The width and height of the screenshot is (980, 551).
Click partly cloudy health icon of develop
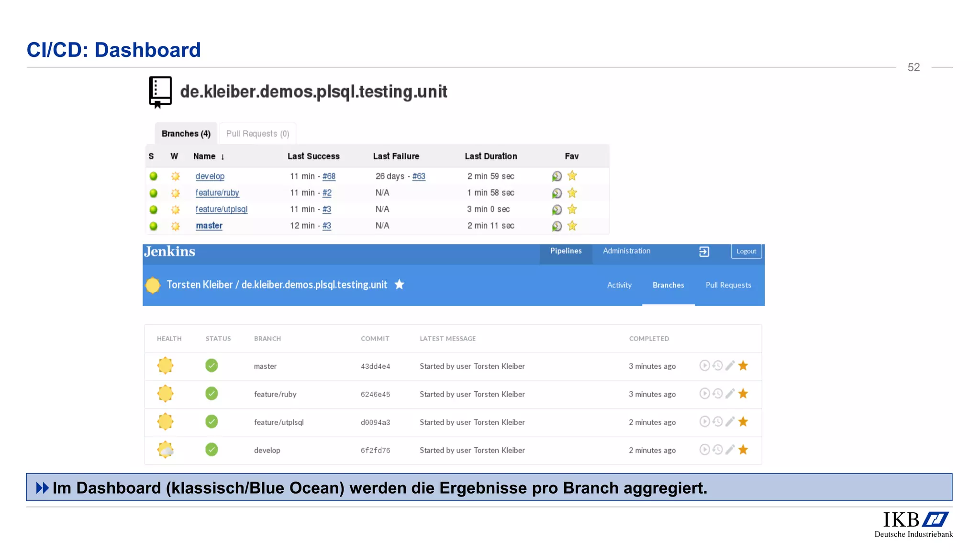coord(166,450)
